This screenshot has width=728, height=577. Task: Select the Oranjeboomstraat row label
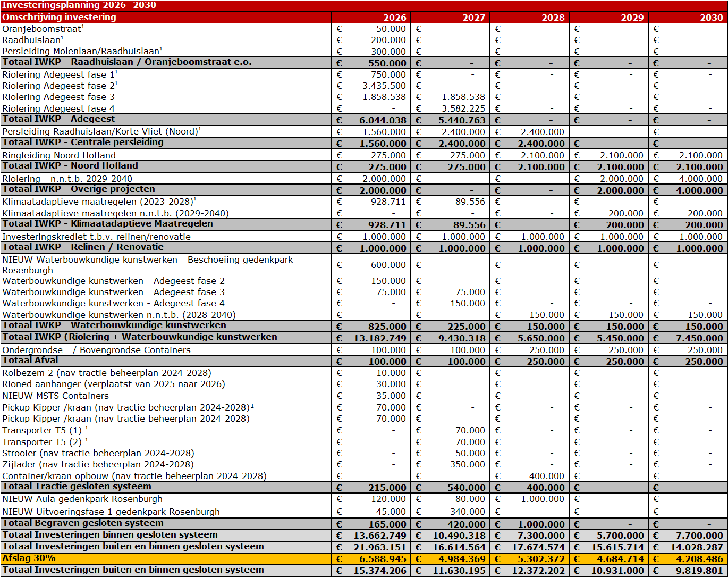tap(43, 29)
